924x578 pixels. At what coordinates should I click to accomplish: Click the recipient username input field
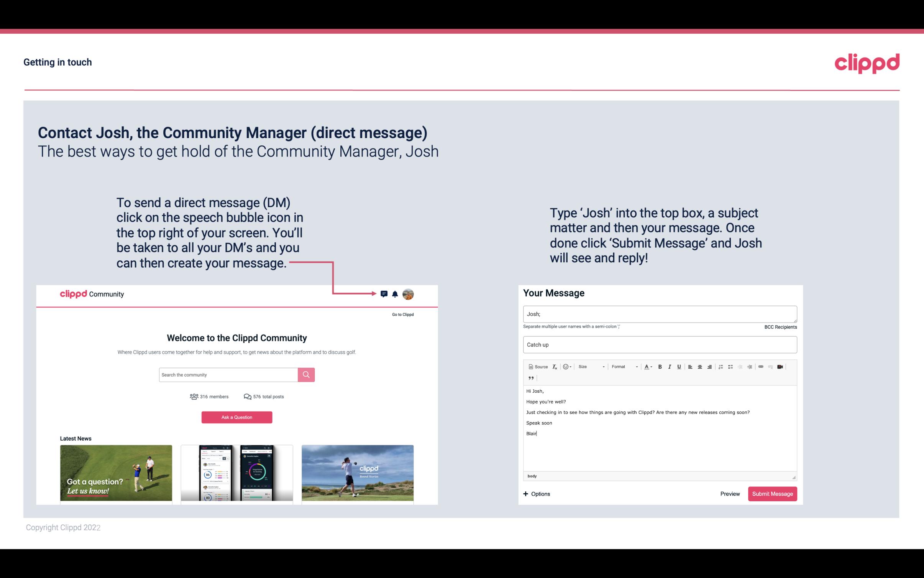pos(659,314)
